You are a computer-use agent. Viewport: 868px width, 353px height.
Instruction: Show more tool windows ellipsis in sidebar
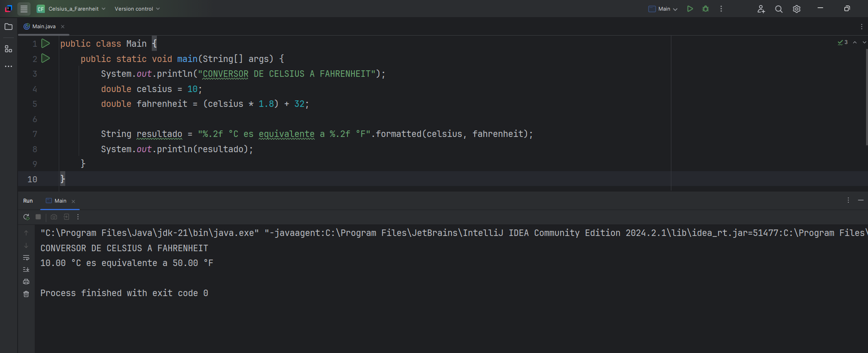8,66
